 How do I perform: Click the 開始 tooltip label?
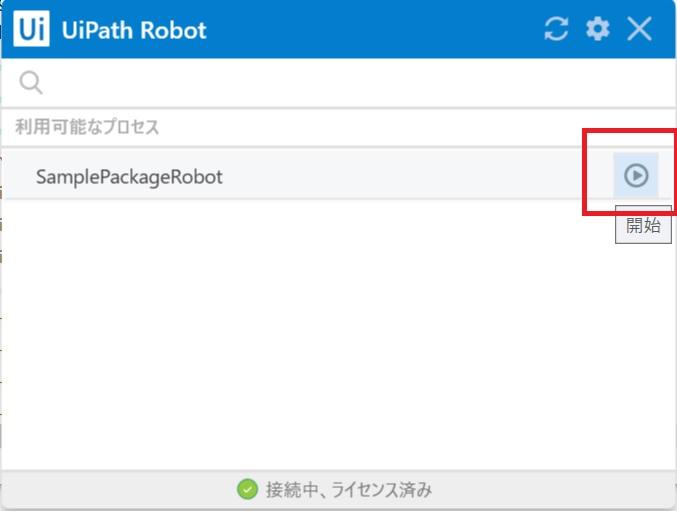click(x=643, y=225)
